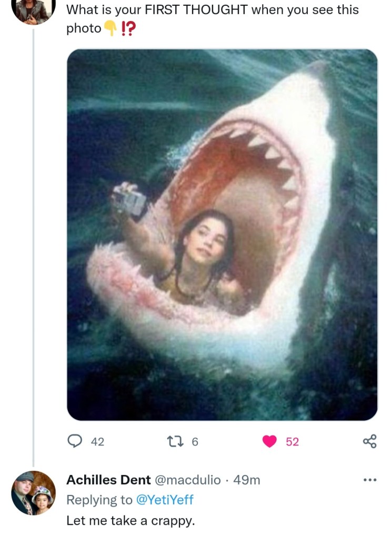Tap the 49m timestamp on the reply
The width and height of the screenshot is (392, 538).
tap(247, 480)
